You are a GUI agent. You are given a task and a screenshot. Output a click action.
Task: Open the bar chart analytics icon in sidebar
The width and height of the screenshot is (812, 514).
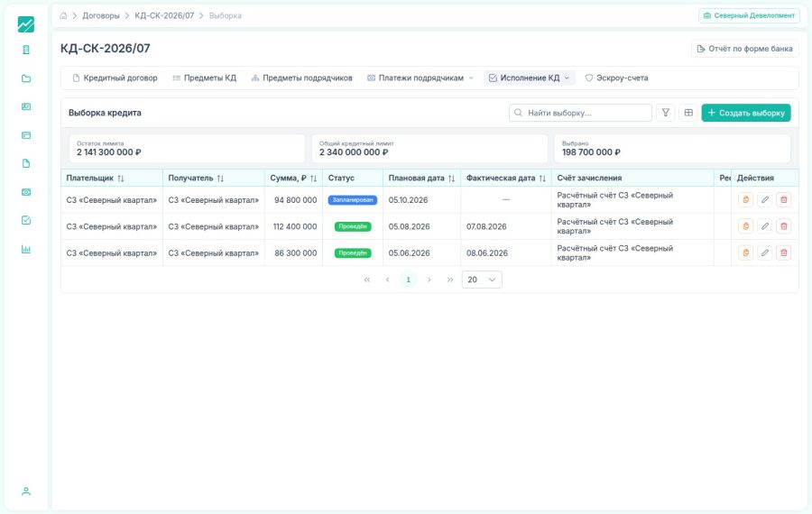click(26, 249)
